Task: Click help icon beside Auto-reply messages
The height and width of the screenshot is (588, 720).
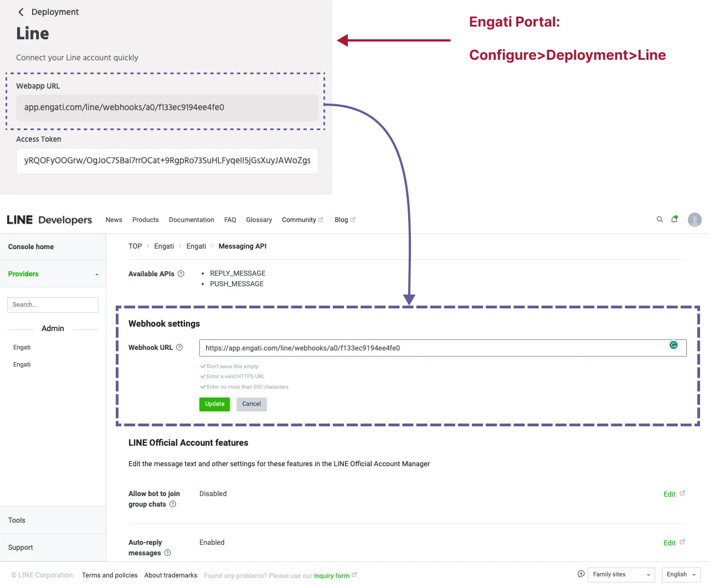Action: [x=168, y=553]
